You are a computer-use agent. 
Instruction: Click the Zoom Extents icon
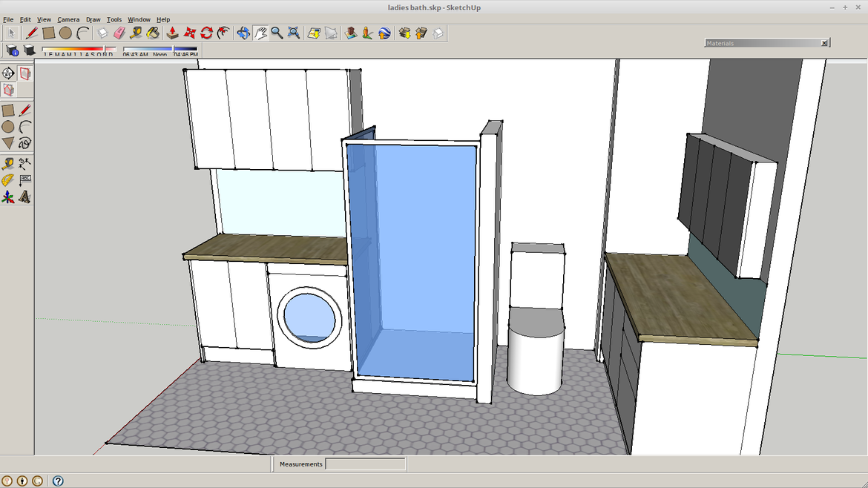click(x=294, y=33)
